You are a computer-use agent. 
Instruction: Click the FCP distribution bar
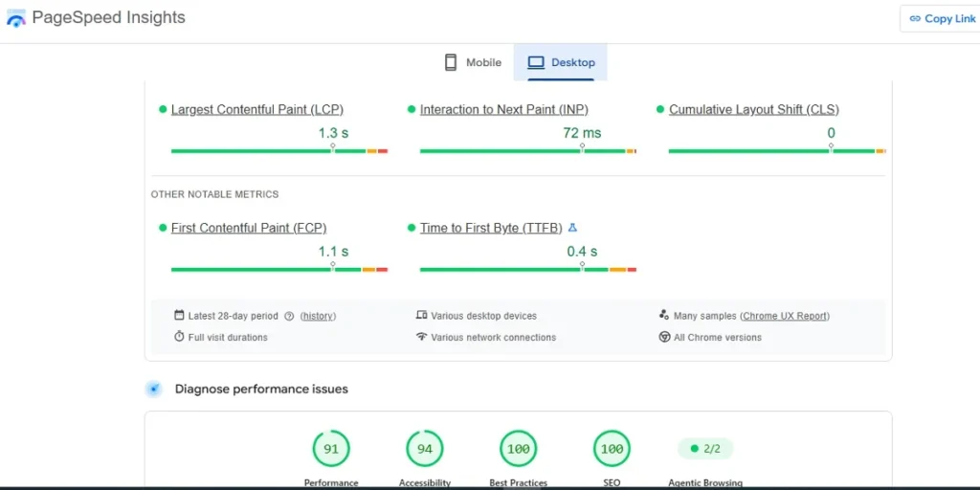tap(279, 269)
